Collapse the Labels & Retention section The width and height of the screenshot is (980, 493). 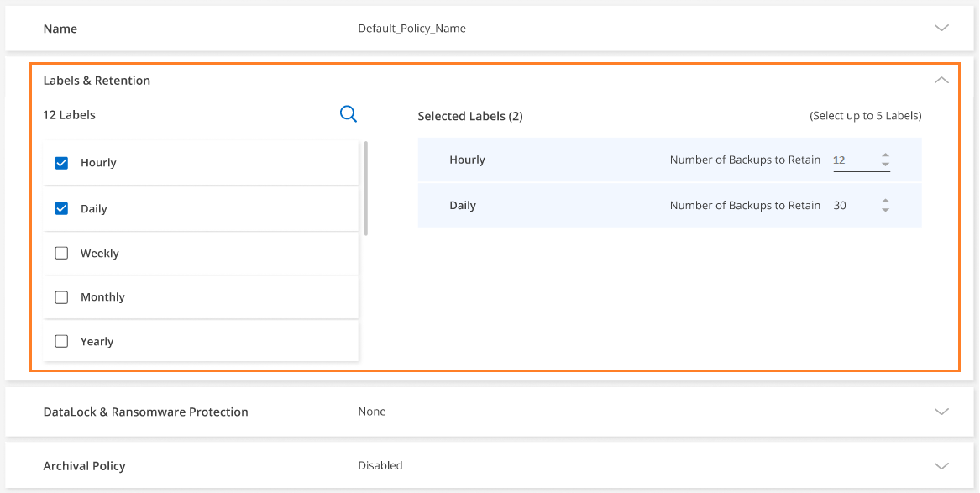click(941, 81)
